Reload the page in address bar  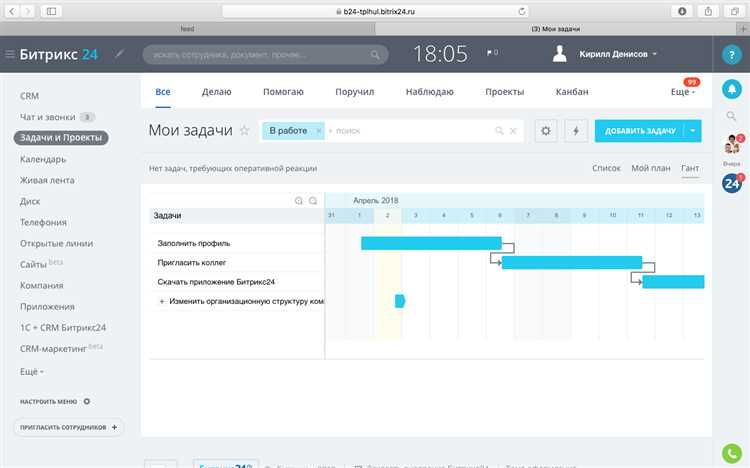(x=522, y=11)
